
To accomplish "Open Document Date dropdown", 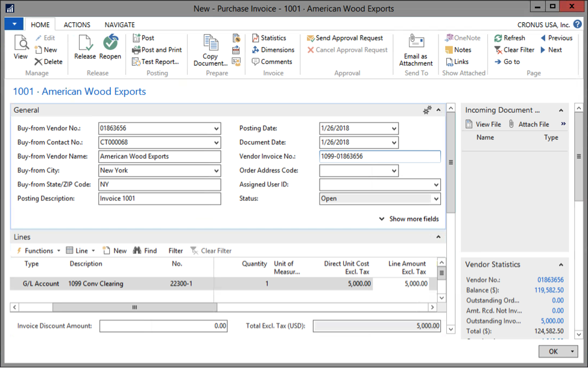I will coord(394,142).
